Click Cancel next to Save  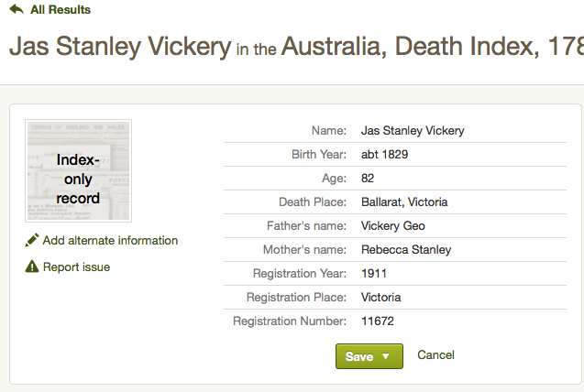435,355
